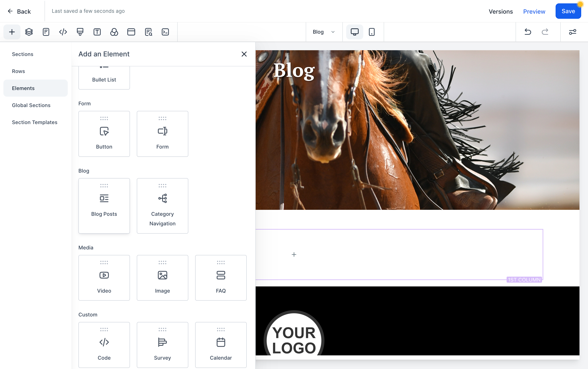Image resolution: width=588 pixels, height=369 pixels.
Task: Open the terminal console toolbar icon
Action: point(165,32)
